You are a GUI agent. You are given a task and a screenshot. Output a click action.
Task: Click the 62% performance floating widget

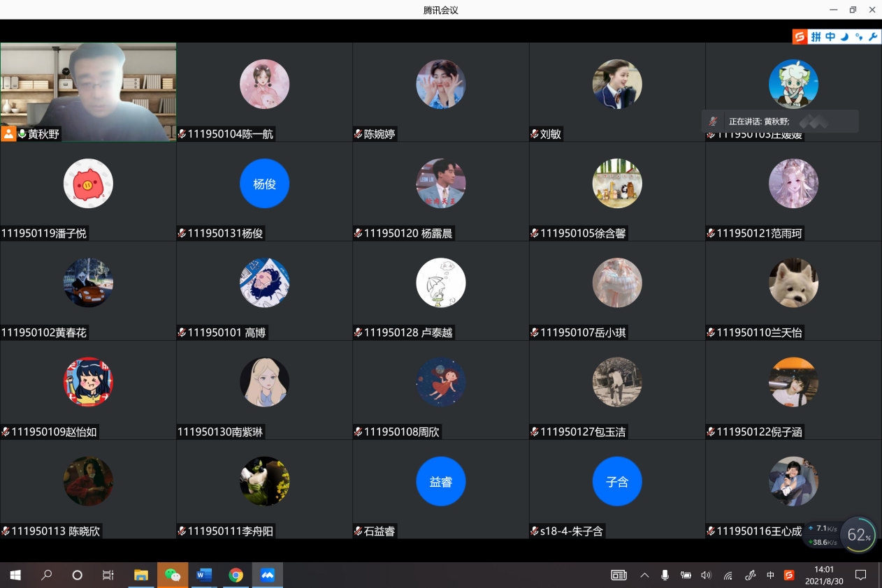858,536
